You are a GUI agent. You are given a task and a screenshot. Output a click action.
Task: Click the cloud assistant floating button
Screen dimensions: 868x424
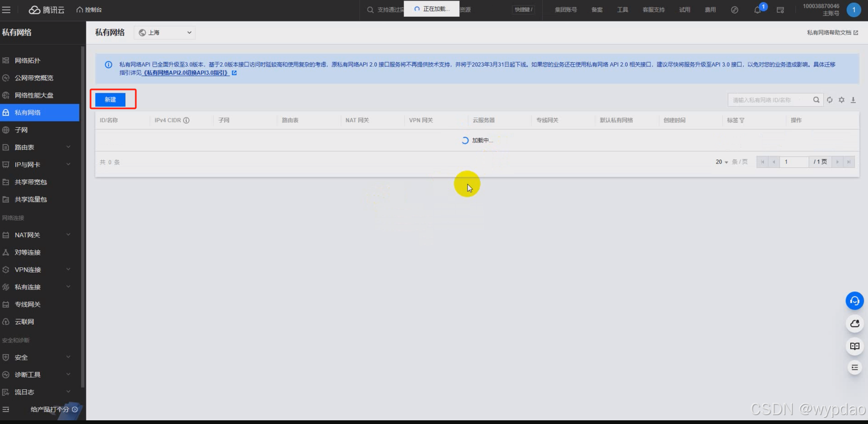pyautogui.click(x=855, y=324)
